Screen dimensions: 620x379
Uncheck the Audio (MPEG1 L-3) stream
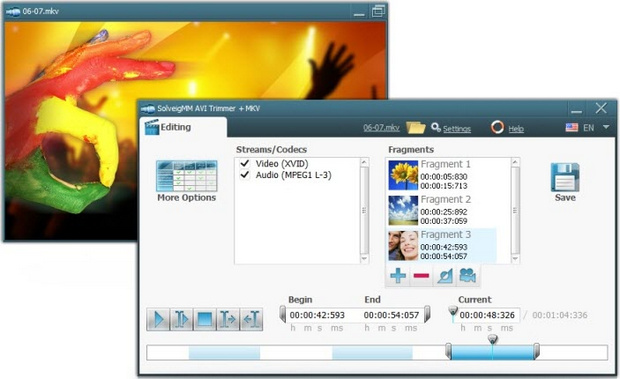coord(245,175)
